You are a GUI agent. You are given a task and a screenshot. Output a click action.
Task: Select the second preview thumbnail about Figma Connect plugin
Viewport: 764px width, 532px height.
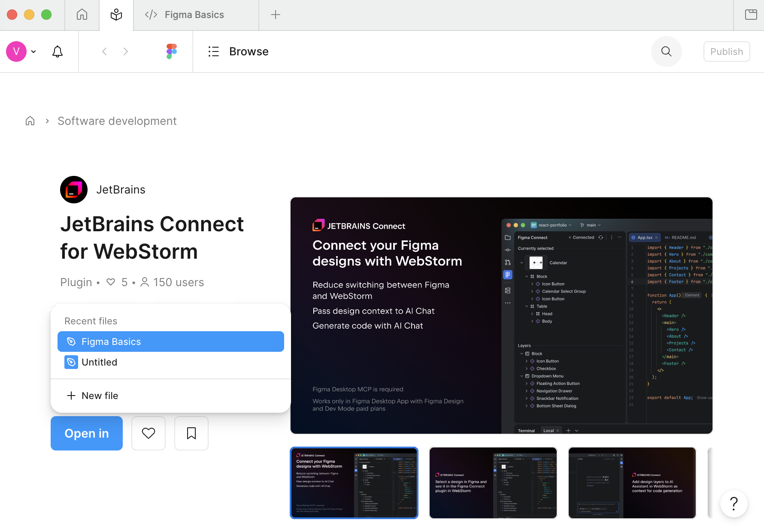pyautogui.click(x=493, y=483)
